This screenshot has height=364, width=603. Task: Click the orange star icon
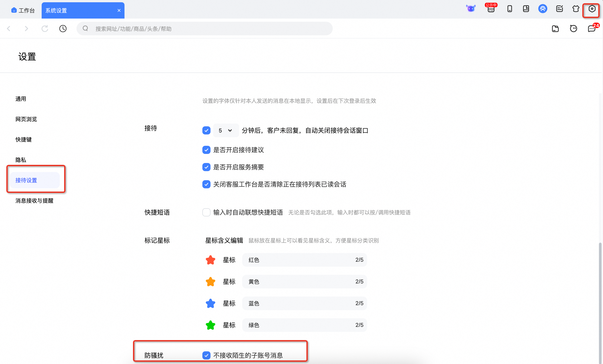(x=211, y=282)
